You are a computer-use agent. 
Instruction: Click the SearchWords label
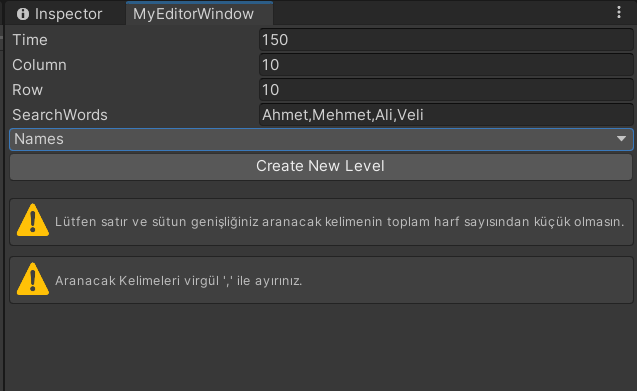pos(60,115)
